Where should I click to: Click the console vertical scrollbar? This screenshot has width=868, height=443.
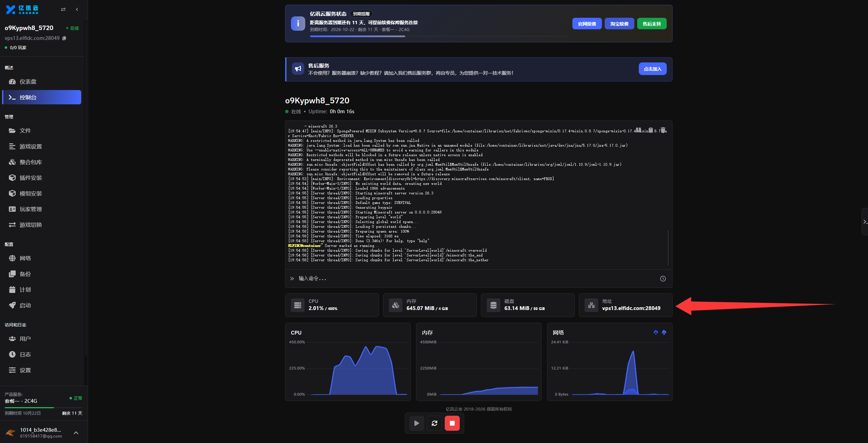click(668, 247)
